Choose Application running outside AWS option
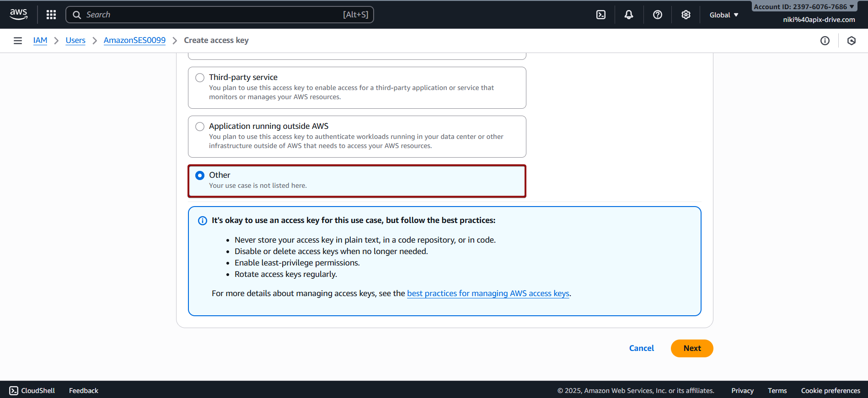This screenshot has height=398, width=868. coord(200,127)
